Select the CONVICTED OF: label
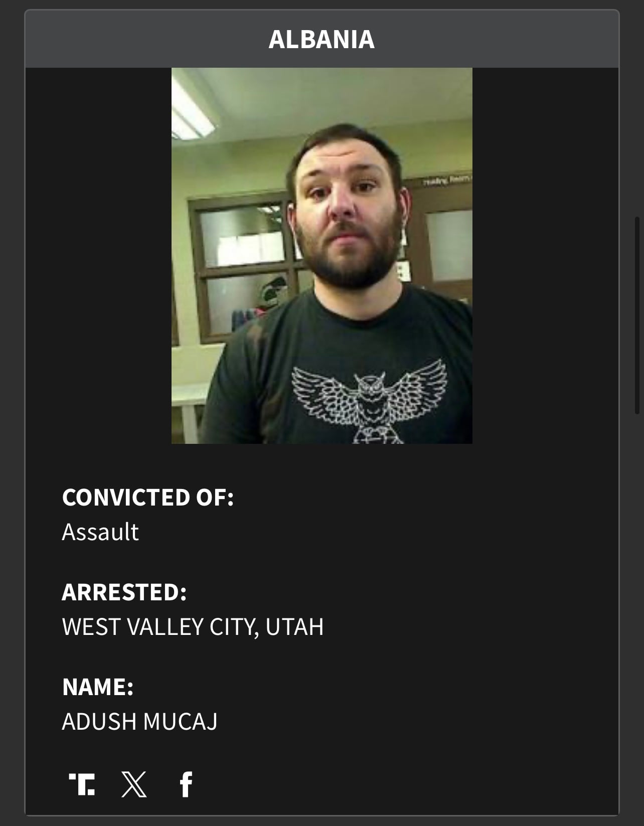The width and height of the screenshot is (644, 826). pyautogui.click(x=148, y=497)
